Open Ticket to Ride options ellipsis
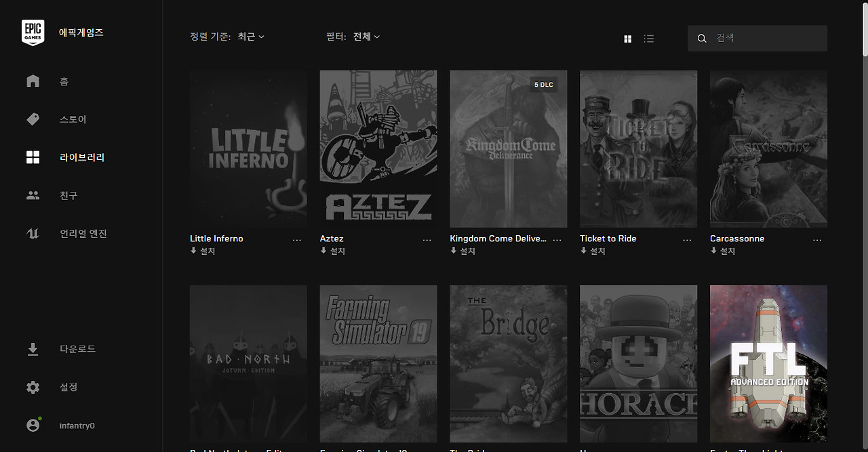 click(687, 240)
